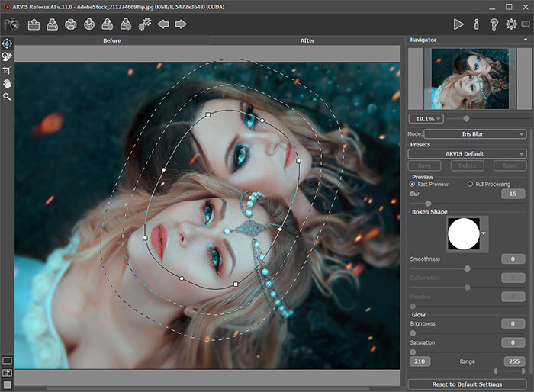534x392 pixels.
Task: Click the preset Reset button
Action: pyautogui.click(x=510, y=165)
